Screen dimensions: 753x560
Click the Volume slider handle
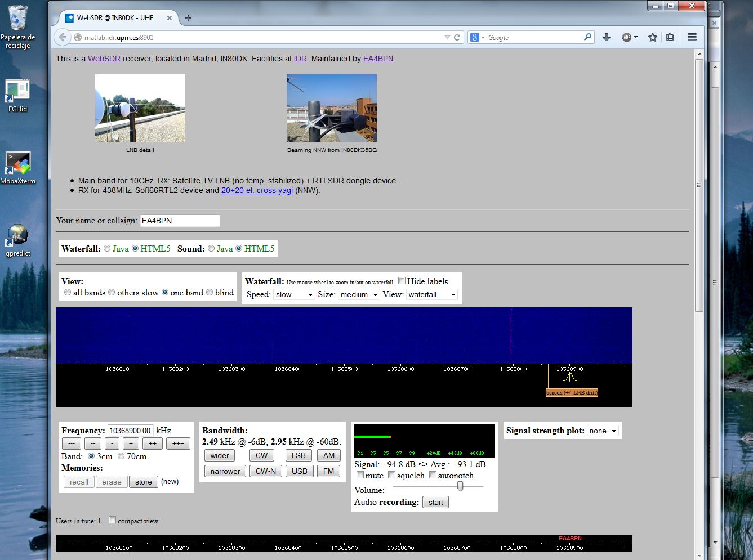[x=460, y=486]
